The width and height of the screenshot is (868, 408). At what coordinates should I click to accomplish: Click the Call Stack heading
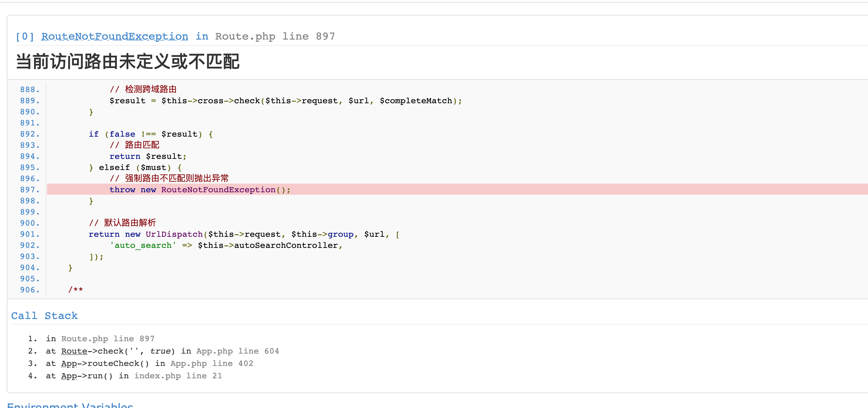45,315
